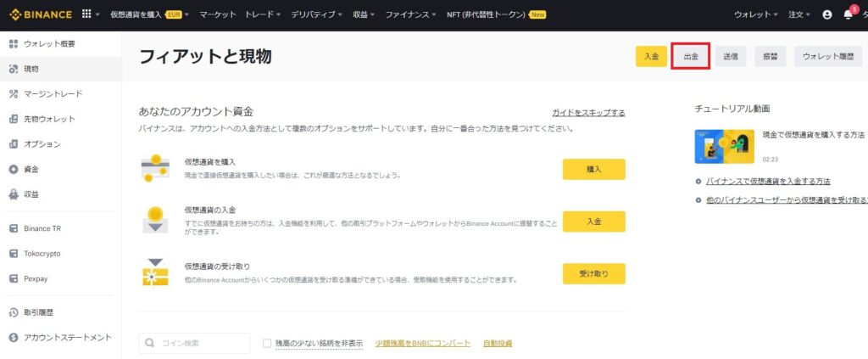Select アカウントステートメント in sidebar

point(68,338)
